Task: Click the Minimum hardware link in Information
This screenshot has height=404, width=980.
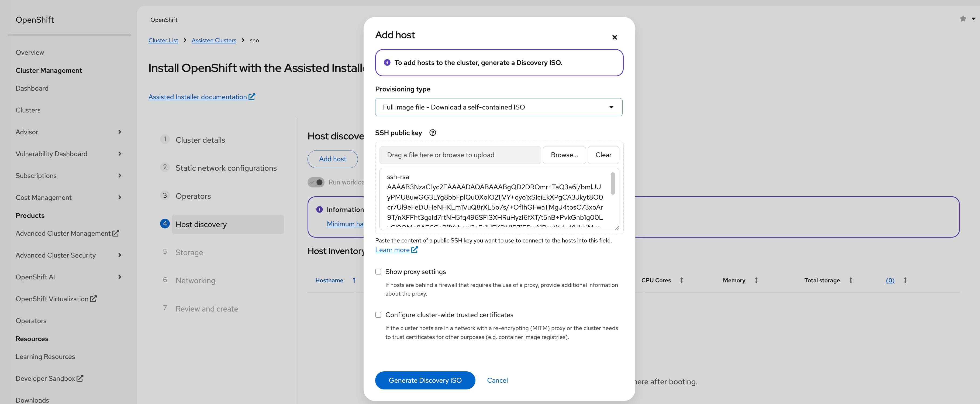Action: (x=345, y=224)
